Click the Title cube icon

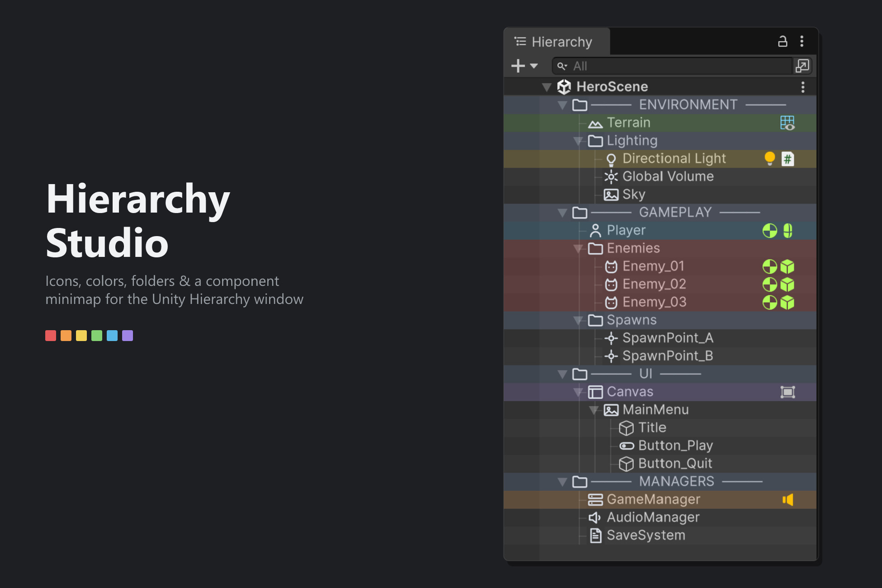click(626, 428)
